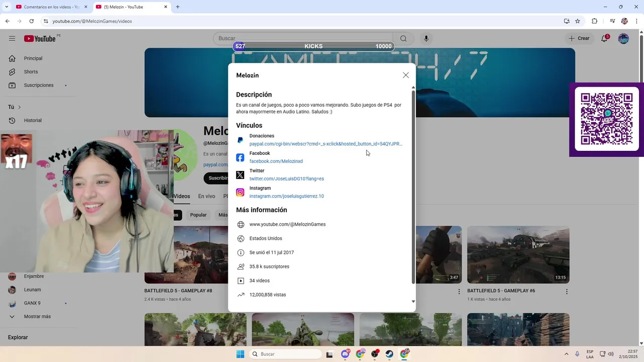Reload the page
The image size is (644, 362).
(x=31, y=21)
